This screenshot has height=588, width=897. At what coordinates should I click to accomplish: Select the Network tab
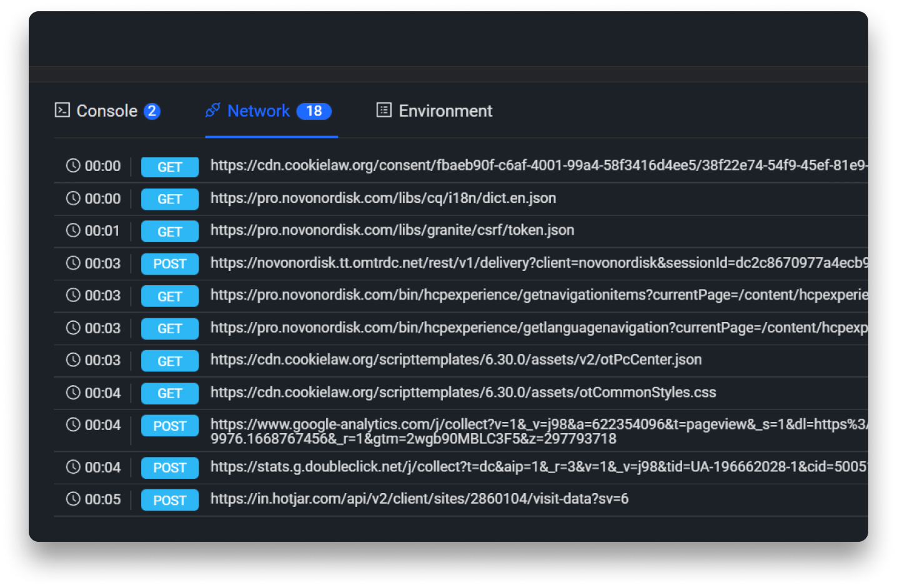click(x=271, y=110)
